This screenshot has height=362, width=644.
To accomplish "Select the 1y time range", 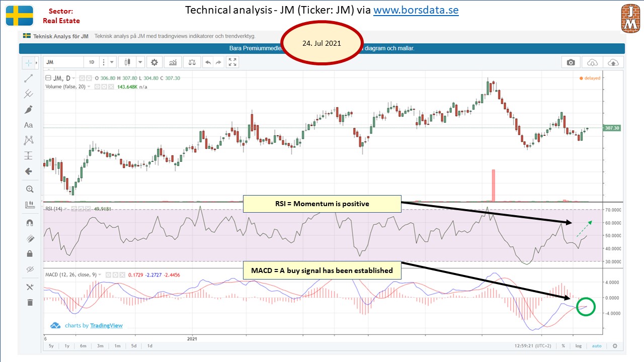I will pyautogui.click(x=67, y=346).
